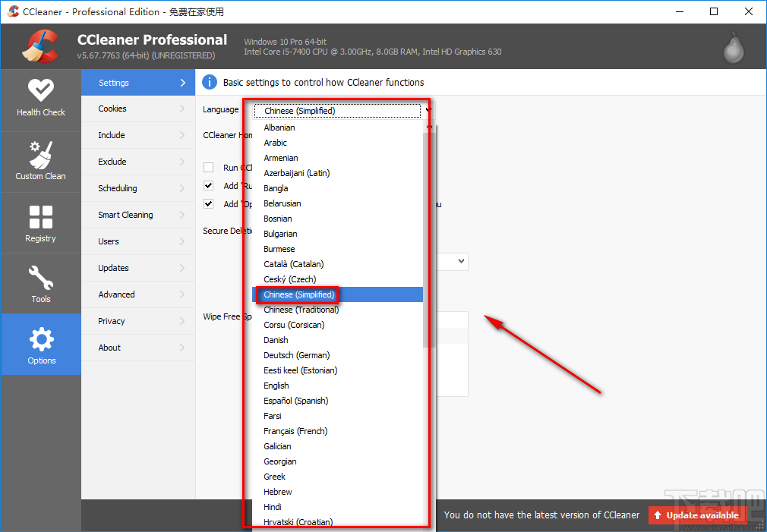The image size is (767, 532).
Task: Select Bosnian language option
Action: pyautogui.click(x=337, y=219)
